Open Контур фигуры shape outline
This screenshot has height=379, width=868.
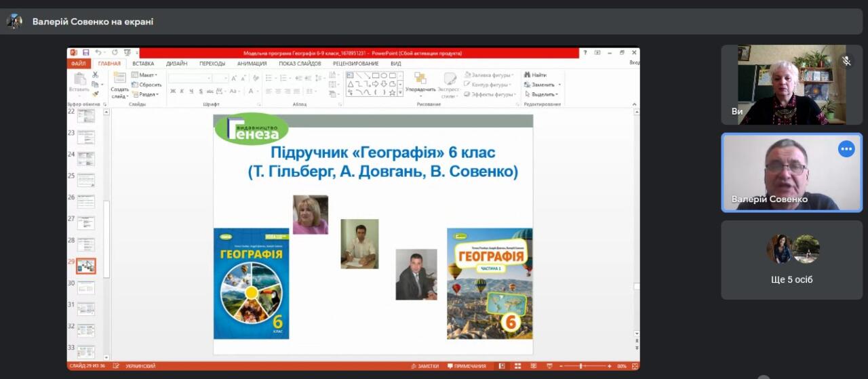[488, 85]
